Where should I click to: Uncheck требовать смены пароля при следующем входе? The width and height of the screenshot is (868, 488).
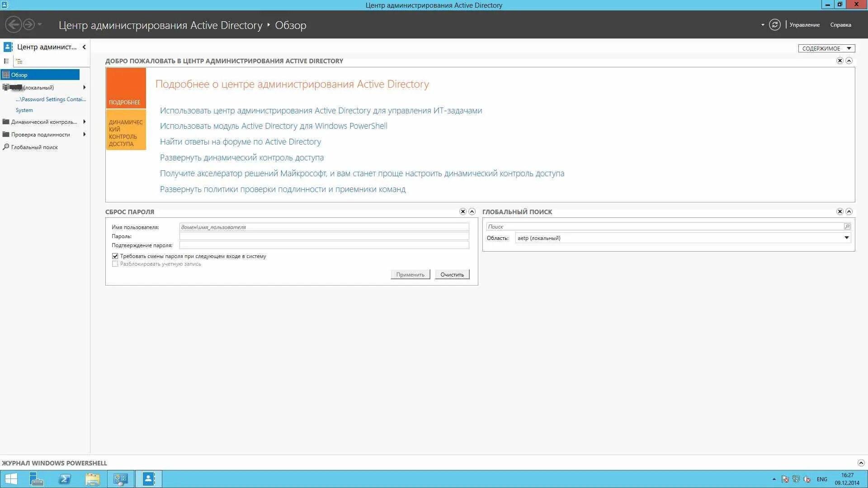115,256
